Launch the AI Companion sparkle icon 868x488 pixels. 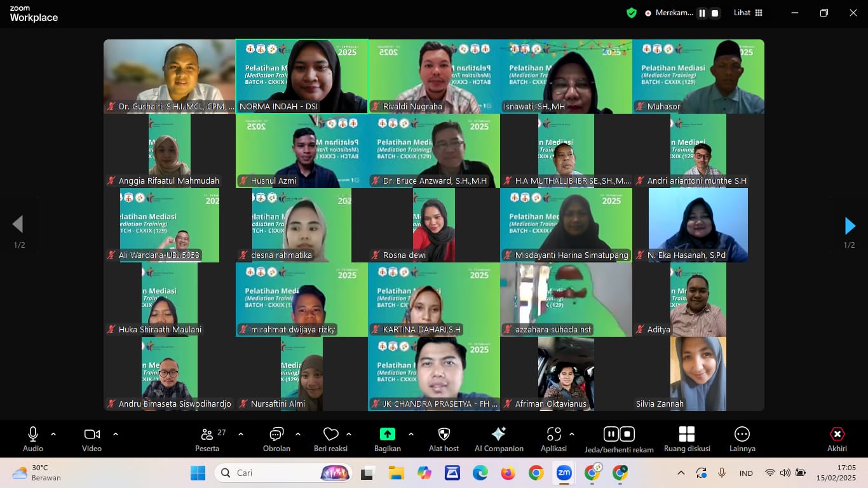coord(499,435)
